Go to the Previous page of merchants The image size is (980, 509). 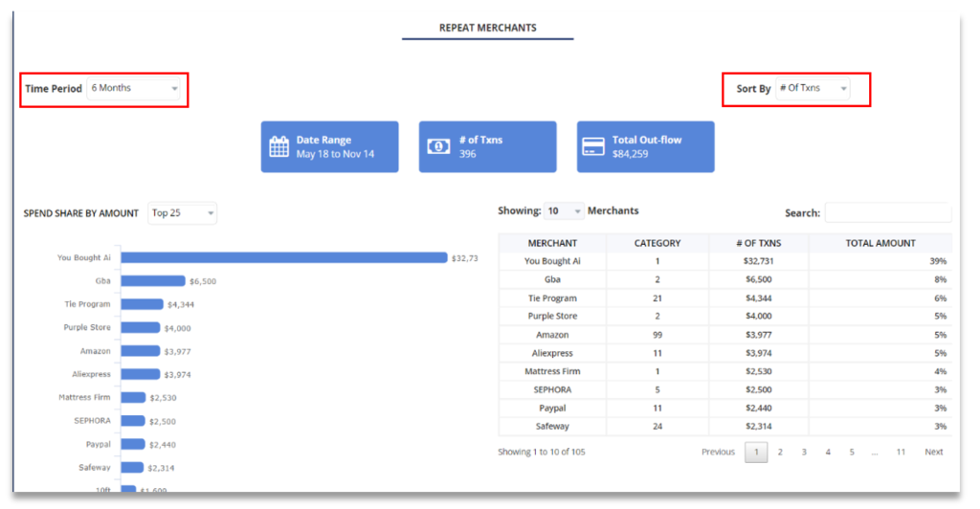click(x=718, y=453)
